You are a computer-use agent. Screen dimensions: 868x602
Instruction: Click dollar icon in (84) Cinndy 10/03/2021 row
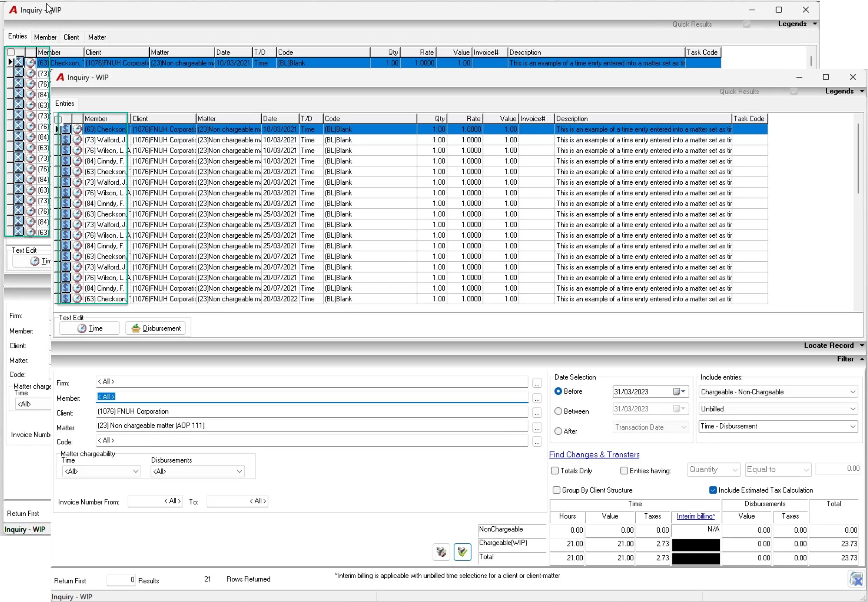coord(66,161)
